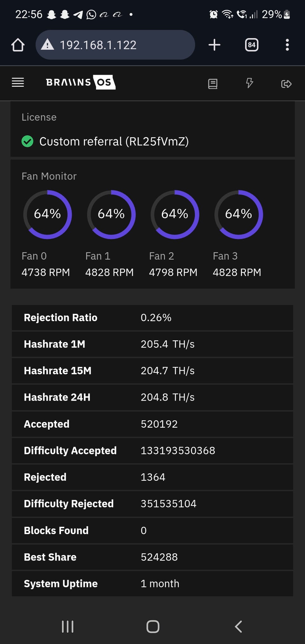Tap the Fan 3 64% gauge

[239, 214]
